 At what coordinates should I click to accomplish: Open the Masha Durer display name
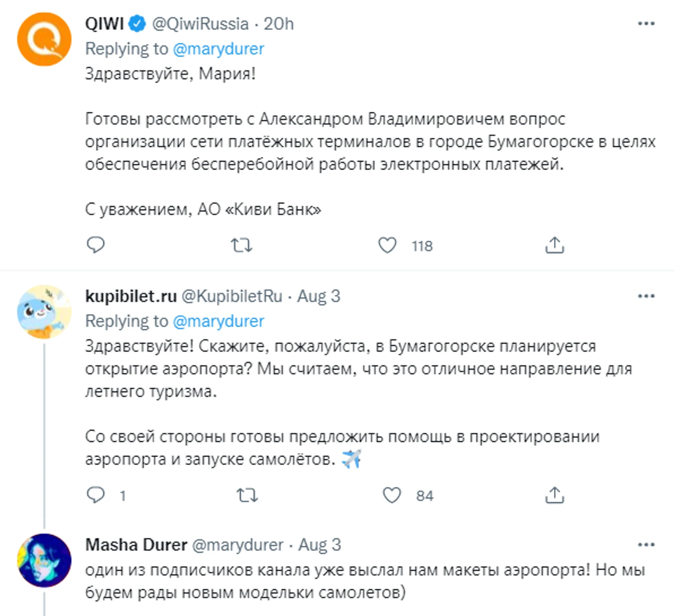[136, 545]
